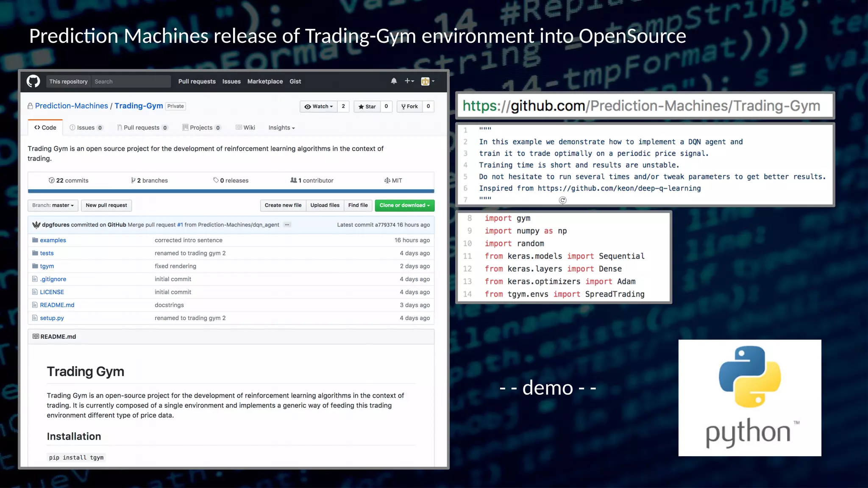Switch to the Pull requests 0 tab
Viewport: 868px width, 488px height.
pyautogui.click(x=142, y=128)
